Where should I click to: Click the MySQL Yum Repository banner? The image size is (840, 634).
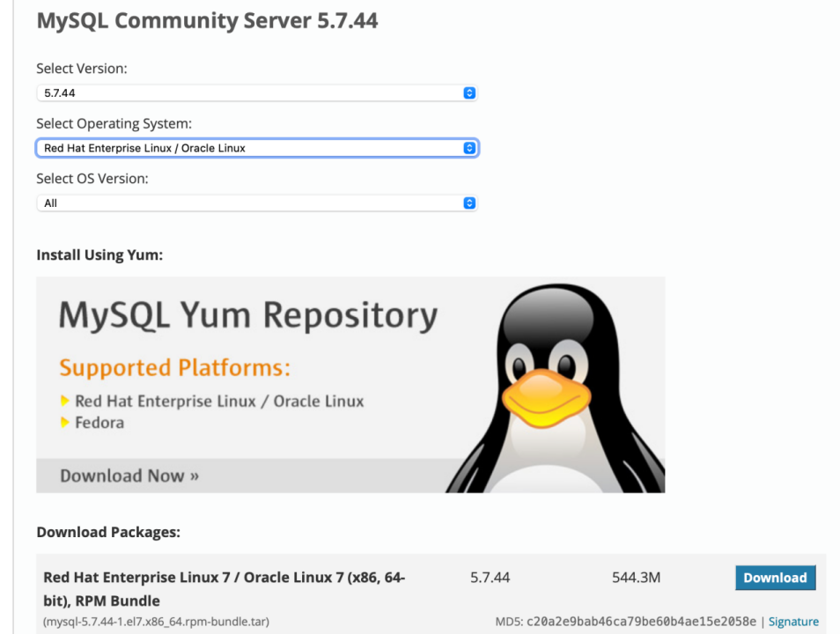click(350, 385)
